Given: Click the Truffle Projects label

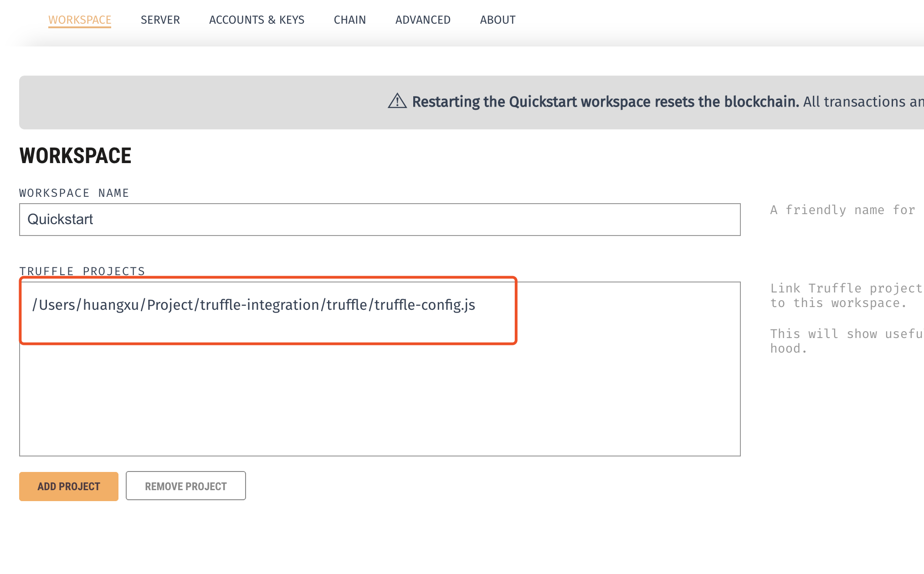Looking at the screenshot, I should point(82,271).
